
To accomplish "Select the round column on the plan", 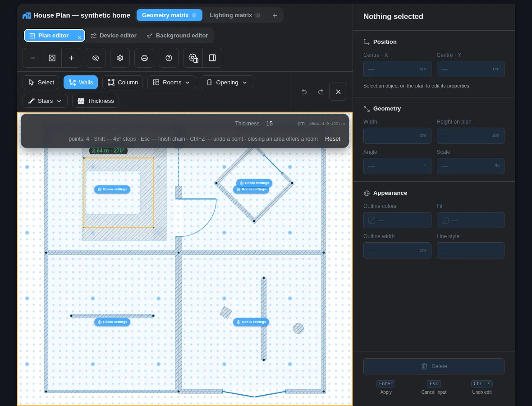I will click(x=298, y=328).
